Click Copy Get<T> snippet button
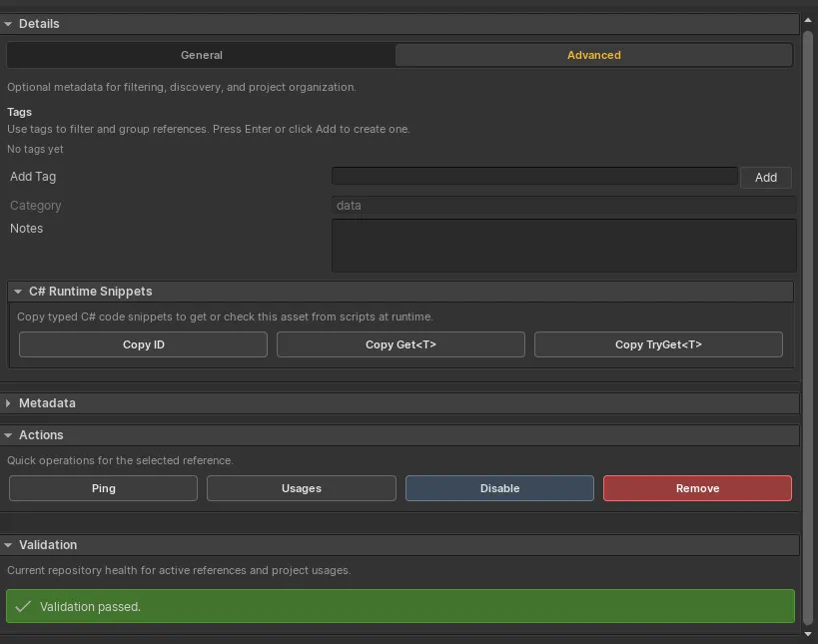Viewport: 818px width, 644px height. (401, 344)
